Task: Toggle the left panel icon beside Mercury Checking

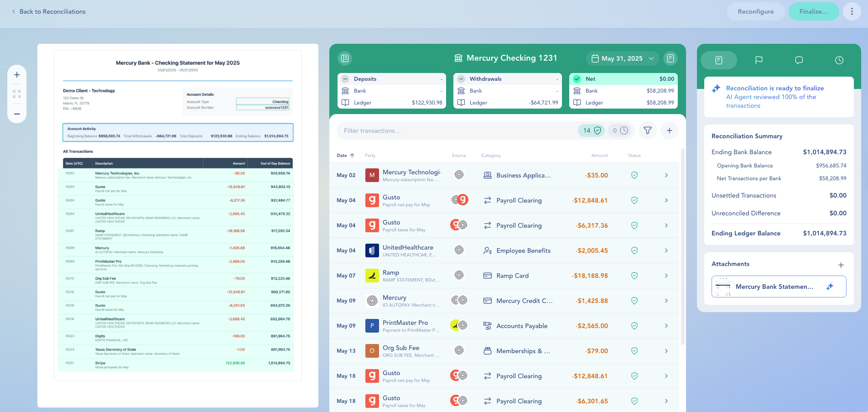Action: [345, 58]
